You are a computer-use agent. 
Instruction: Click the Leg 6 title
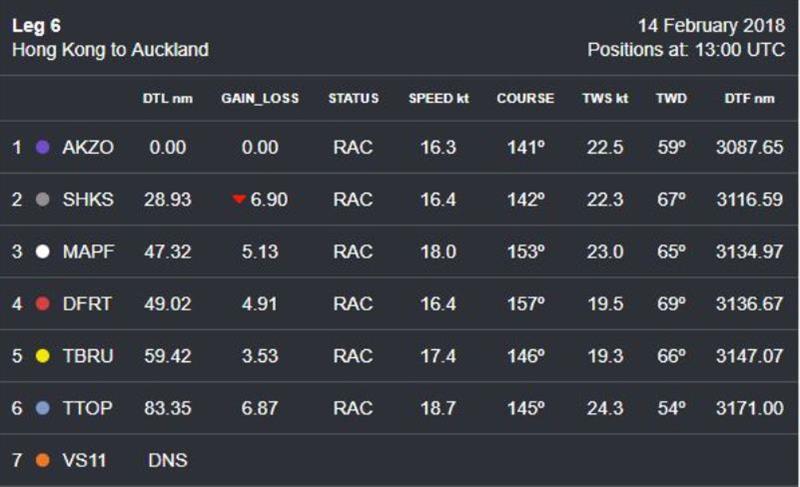(x=36, y=25)
